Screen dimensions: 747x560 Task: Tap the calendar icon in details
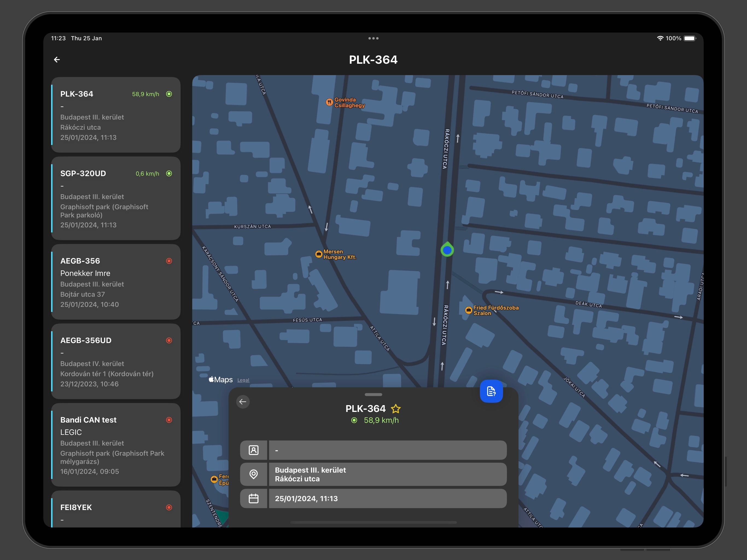pos(254,498)
